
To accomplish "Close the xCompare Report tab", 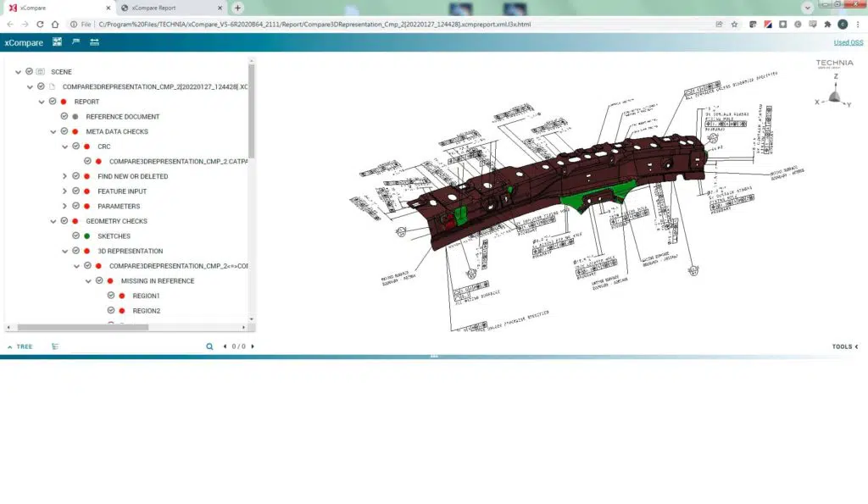I will [x=220, y=8].
